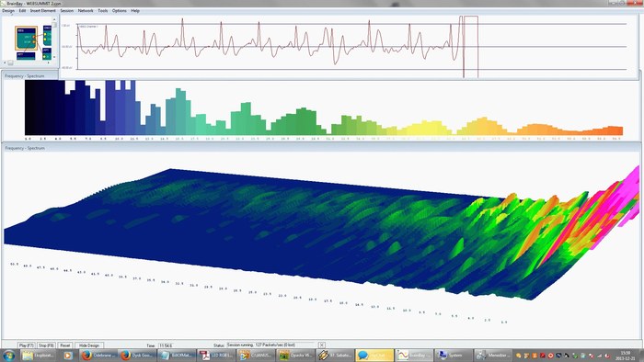The width and height of the screenshot is (644, 362).
Task: Open the Session menu
Action: [66, 11]
